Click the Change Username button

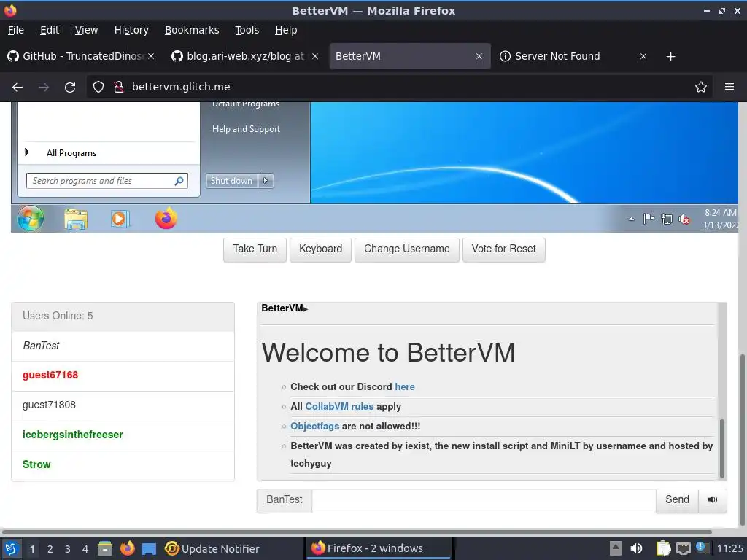tap(407, 249)
